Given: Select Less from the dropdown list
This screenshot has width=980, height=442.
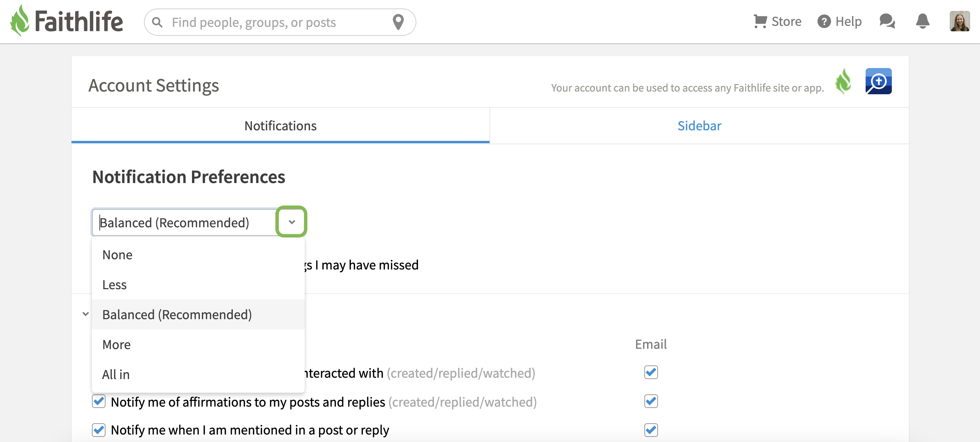Looking at the screenshot, I should click(x=198, y=284).
